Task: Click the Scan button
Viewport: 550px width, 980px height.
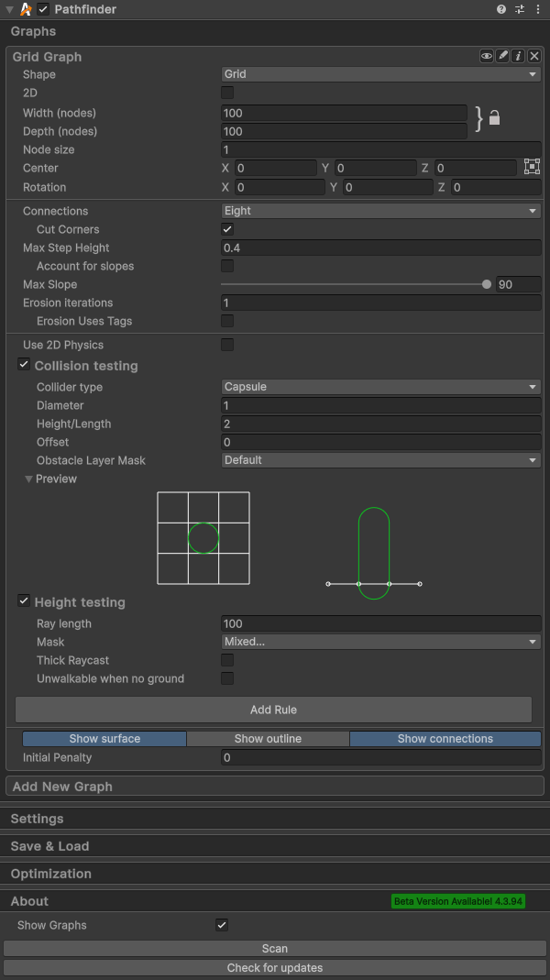Action: pos(275,949)
